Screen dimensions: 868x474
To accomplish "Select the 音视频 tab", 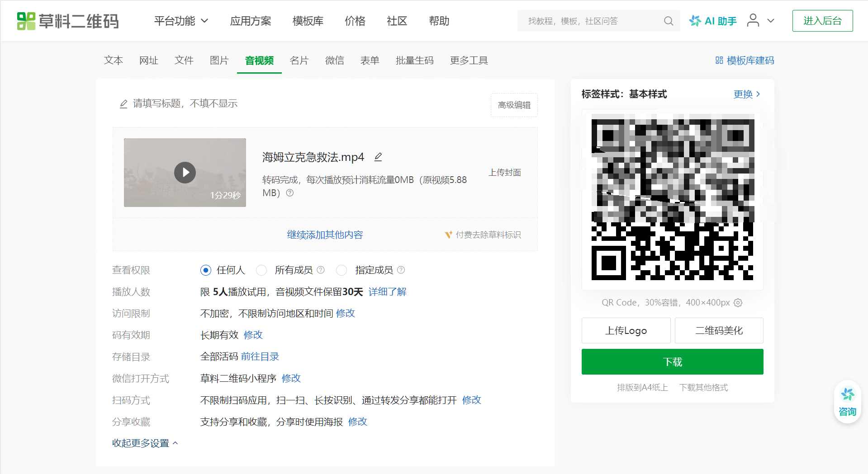I will tap(259, 61).
